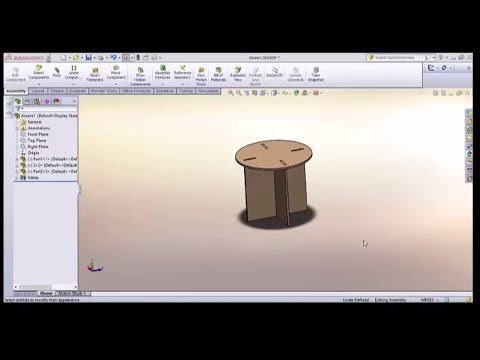Open the PropertyManager tab icon
The width and height of the screenshot is (480, 360).
click(x=27, y=101)
